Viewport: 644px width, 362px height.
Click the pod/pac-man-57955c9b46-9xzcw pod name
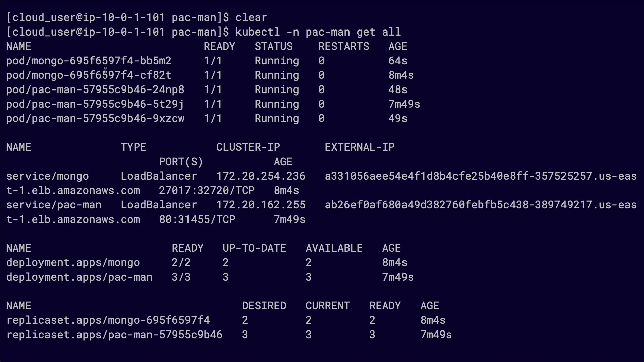pos(95,119)
